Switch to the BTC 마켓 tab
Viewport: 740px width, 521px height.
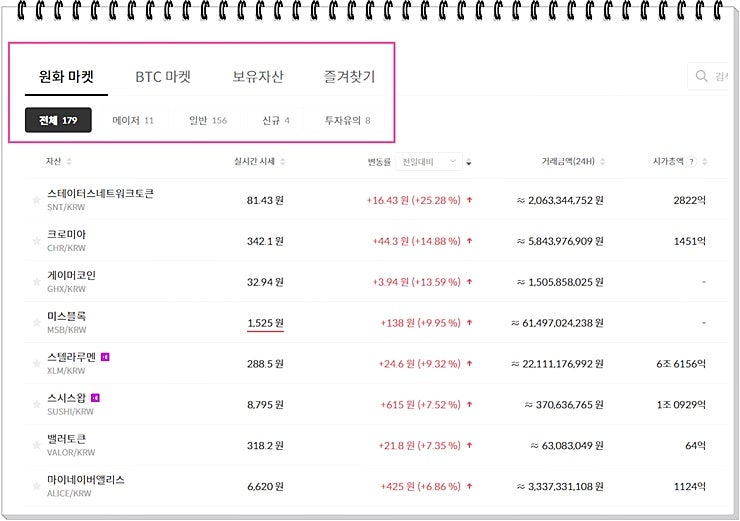(x=163, y=77)
